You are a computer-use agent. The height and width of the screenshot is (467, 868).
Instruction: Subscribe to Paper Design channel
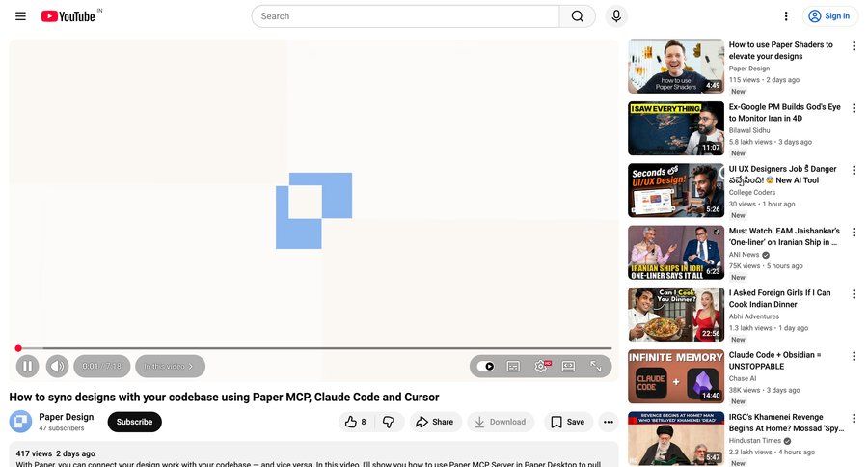(x=134, y=422)
